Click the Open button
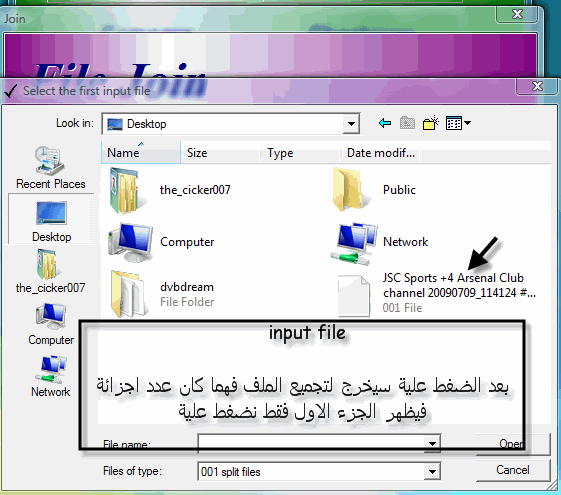Screen dimensions: 561x495 click(x=512, y=444)
